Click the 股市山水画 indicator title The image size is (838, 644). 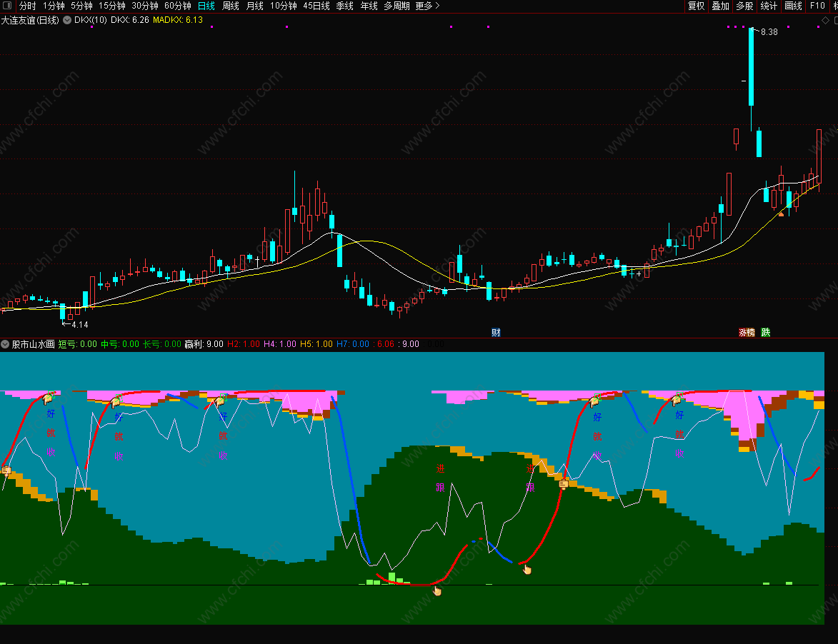33,344
